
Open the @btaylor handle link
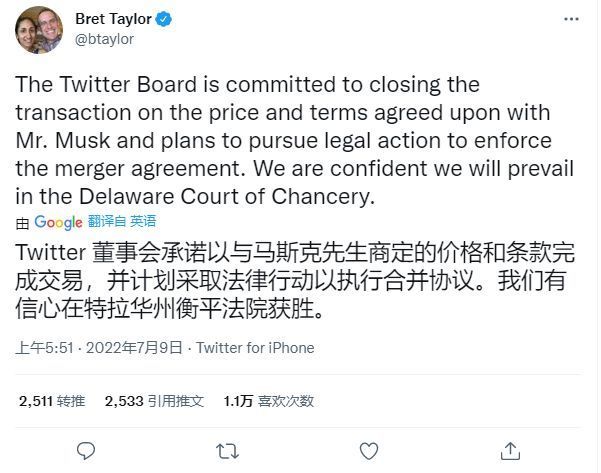click(x=104, y=39)
